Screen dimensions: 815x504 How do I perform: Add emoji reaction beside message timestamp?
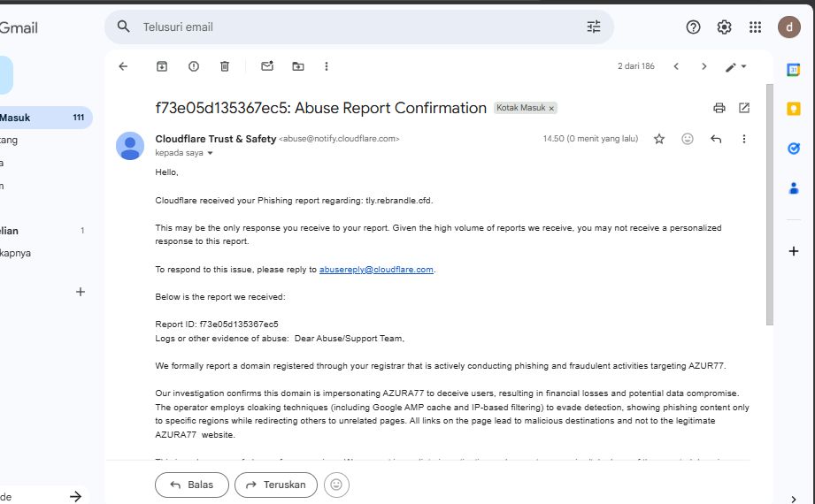point(688,139)
